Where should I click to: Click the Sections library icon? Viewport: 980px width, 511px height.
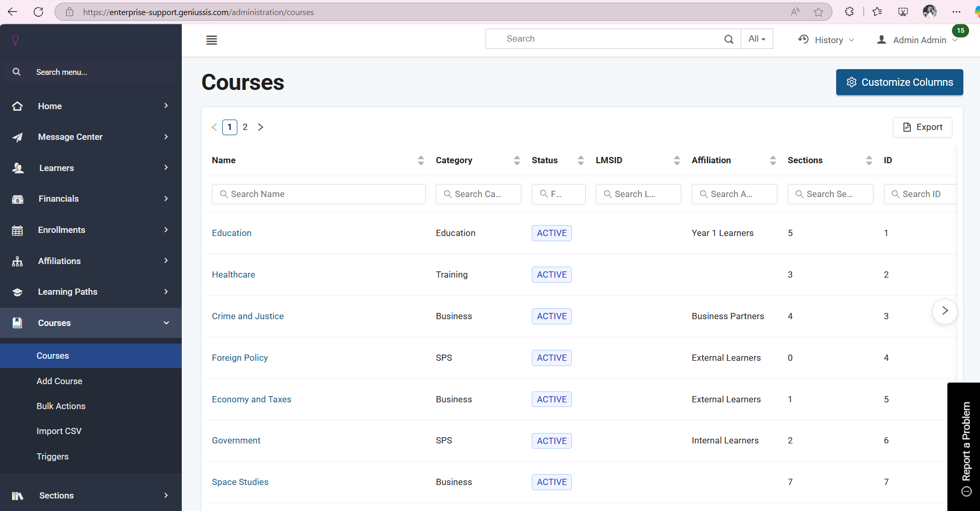[x=17, y=495]
